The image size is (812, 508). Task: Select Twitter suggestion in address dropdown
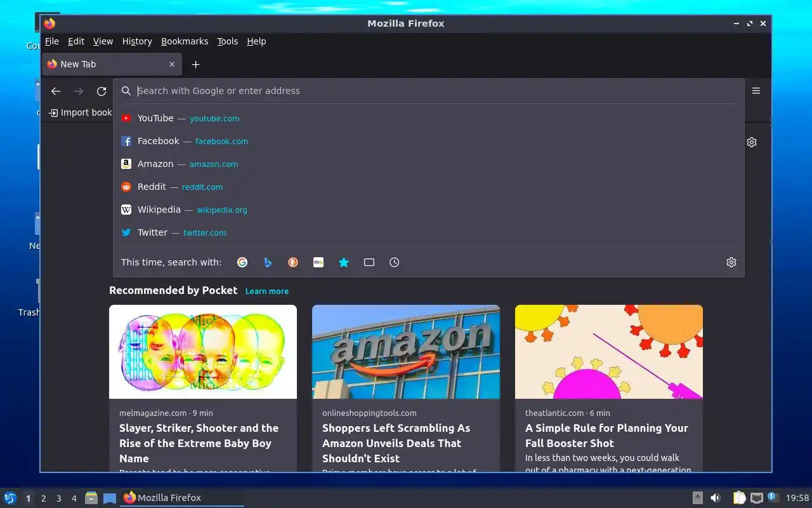[428, 232]
